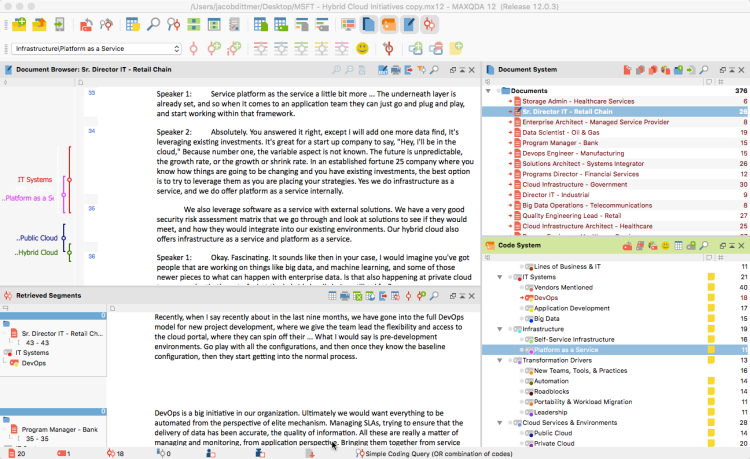Click the IT Systems coding stripe label

coord(35,179)
